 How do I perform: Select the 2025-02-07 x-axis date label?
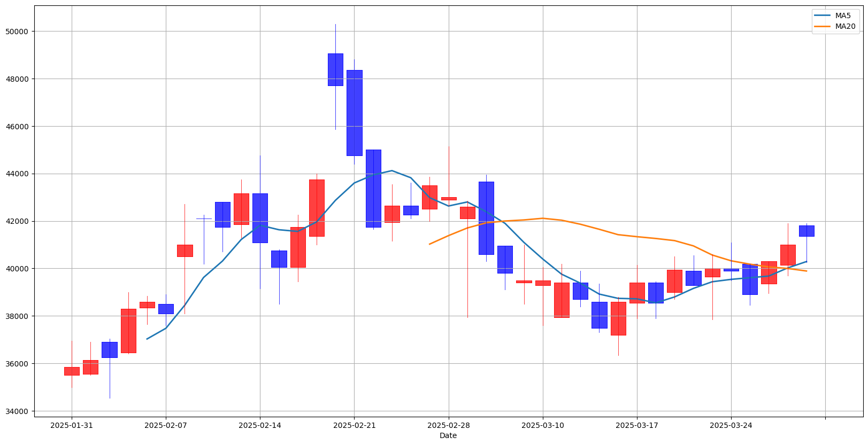[x=166, y=426]
